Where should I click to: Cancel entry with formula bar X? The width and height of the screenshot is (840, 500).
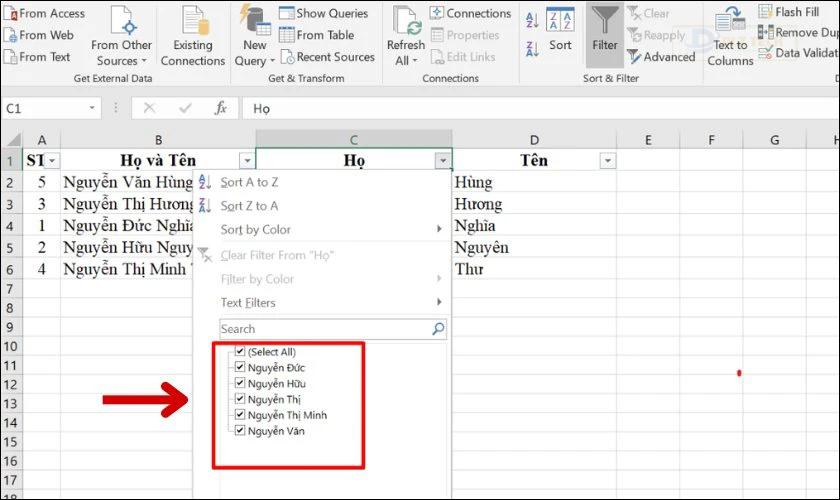tap(149, 109)
